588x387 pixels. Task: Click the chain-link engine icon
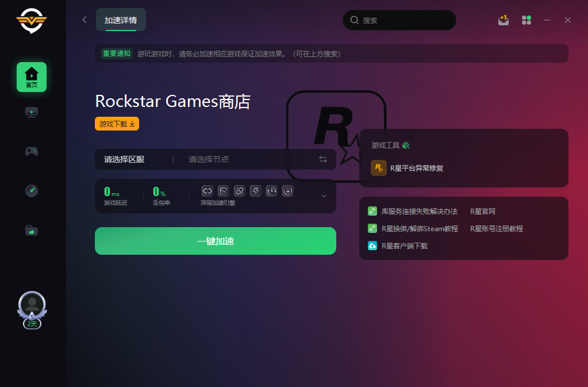pyautogui.click(x=207, y=191)
